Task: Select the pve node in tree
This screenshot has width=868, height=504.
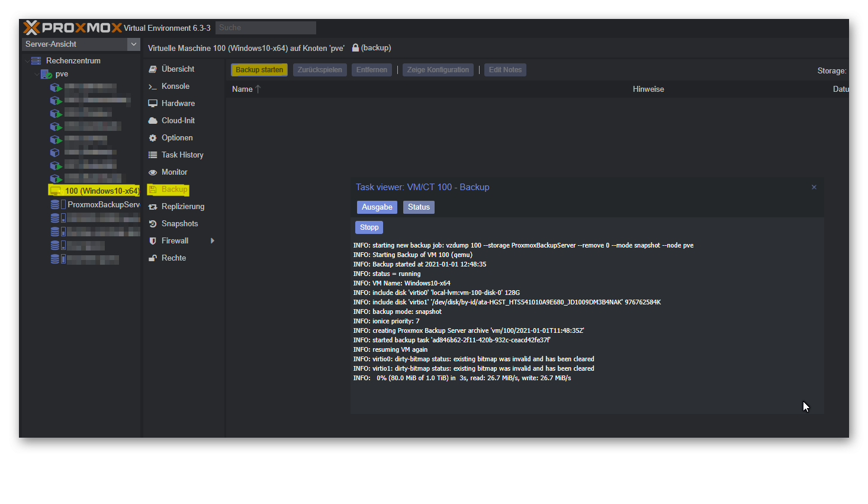Action: click(62, 74)
